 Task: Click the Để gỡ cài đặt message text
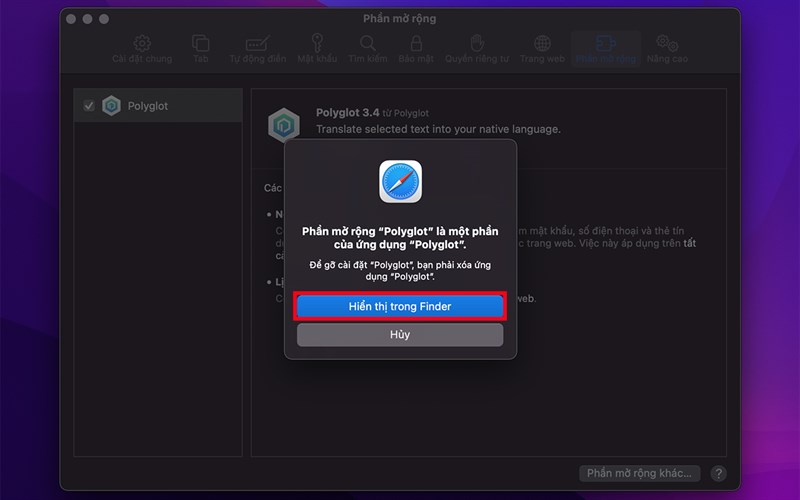click(x=400, y=270)
